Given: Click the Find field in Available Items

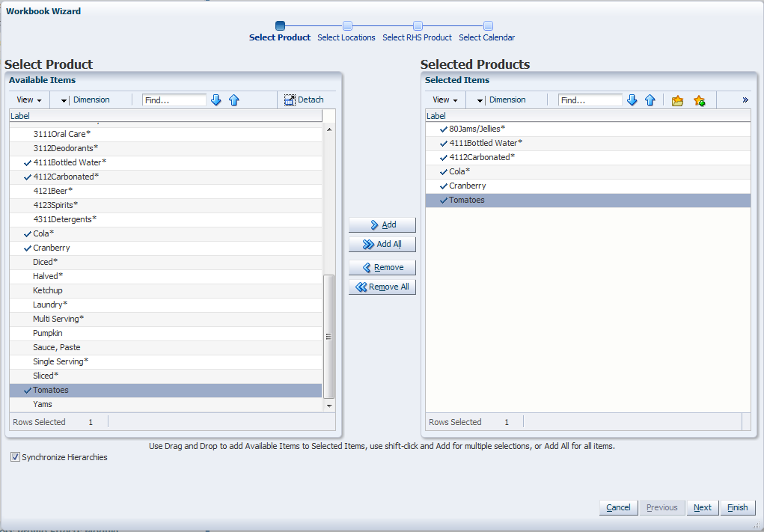Looking at the screenshot, I should pyautogui.click(x=174, y=100).
